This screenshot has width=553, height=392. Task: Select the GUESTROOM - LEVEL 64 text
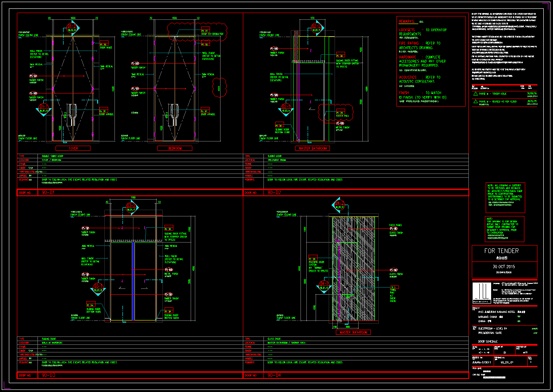coord(492,328)
